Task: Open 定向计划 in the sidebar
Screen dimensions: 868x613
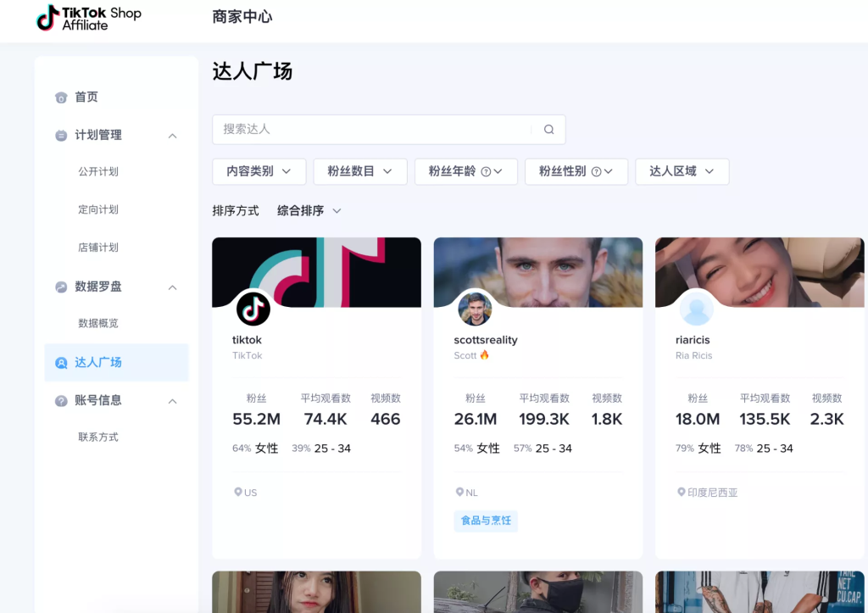Action: point(98,210)
